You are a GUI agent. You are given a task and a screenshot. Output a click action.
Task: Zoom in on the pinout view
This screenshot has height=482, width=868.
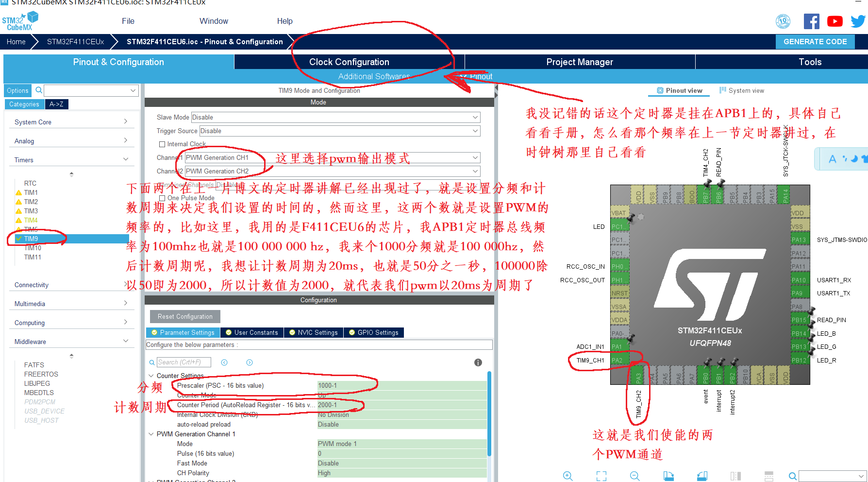(568, 476)
